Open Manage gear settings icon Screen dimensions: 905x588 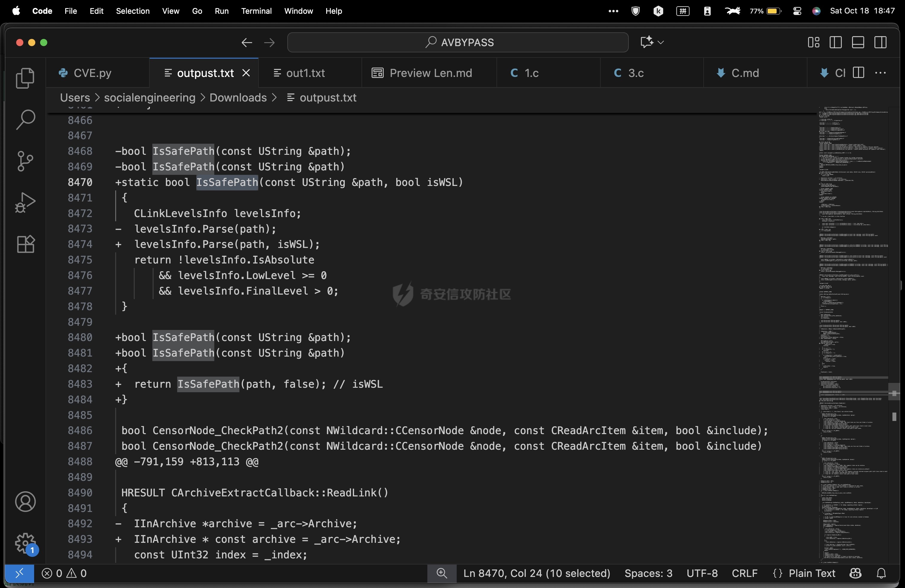point(25,543)
